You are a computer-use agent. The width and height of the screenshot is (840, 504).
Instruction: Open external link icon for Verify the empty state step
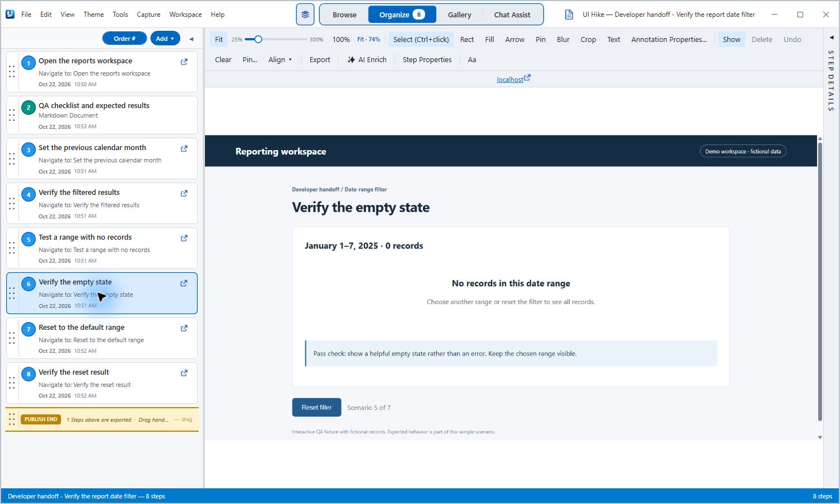tap(184, 283)
